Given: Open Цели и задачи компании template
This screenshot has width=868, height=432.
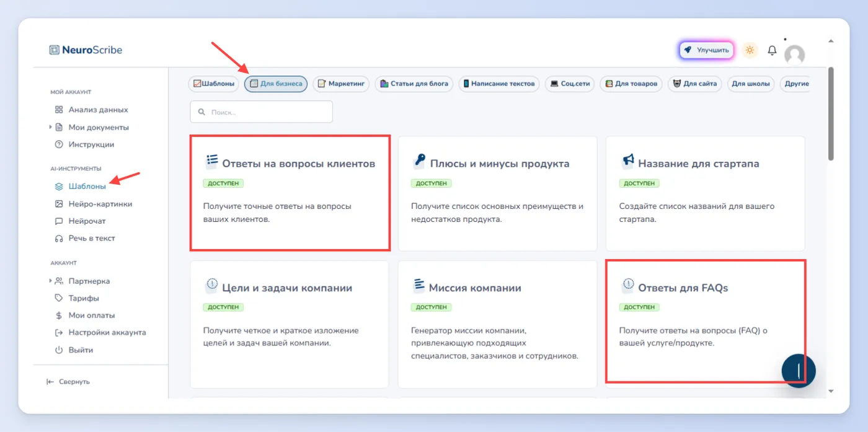Looking at the screenshot, I should click(x=290, y=324).
